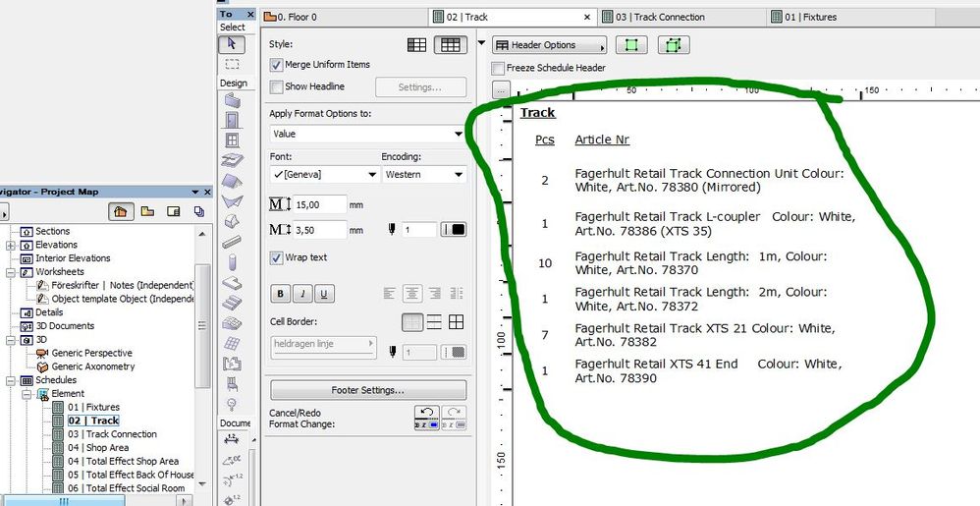This screenshot has height=506, width=980.
Task: Open Layout Book in Navigator
Action: (174, 211)
